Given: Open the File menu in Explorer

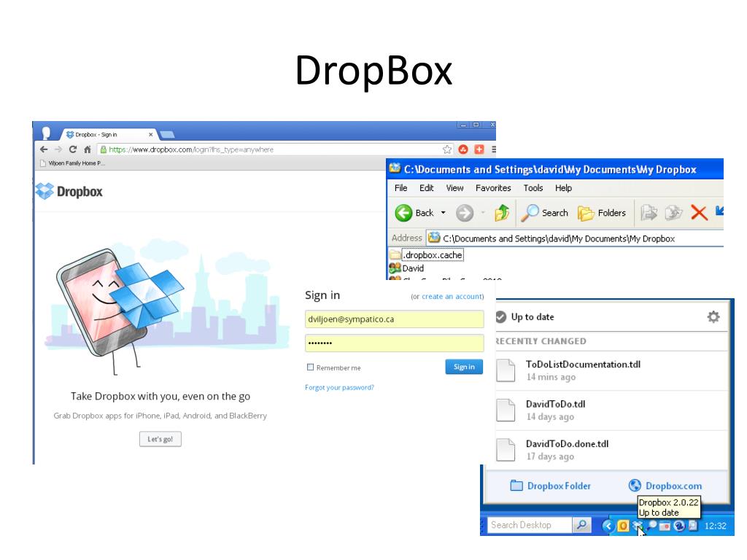Looking at the screenshot, I should coord(400,188).
